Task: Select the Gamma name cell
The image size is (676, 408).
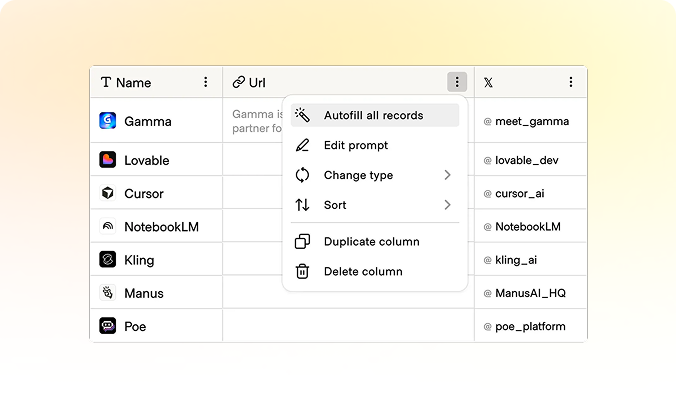Action: 156,120
